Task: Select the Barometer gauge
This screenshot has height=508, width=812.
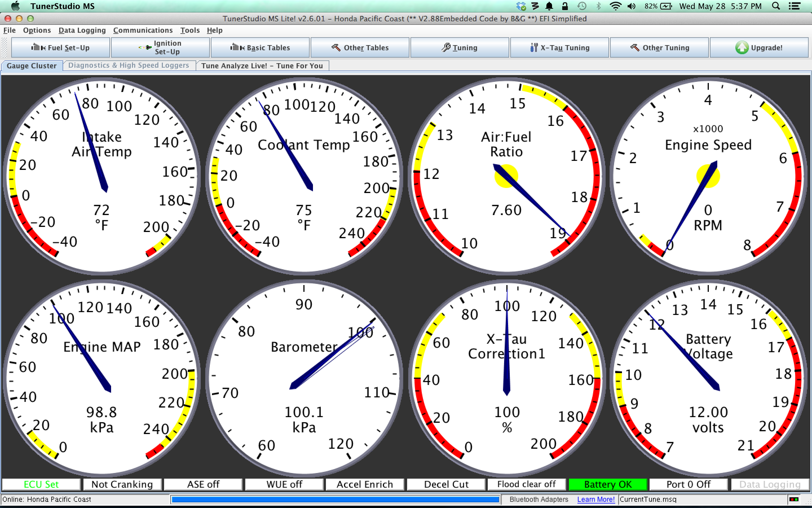Action: [304, 378]
